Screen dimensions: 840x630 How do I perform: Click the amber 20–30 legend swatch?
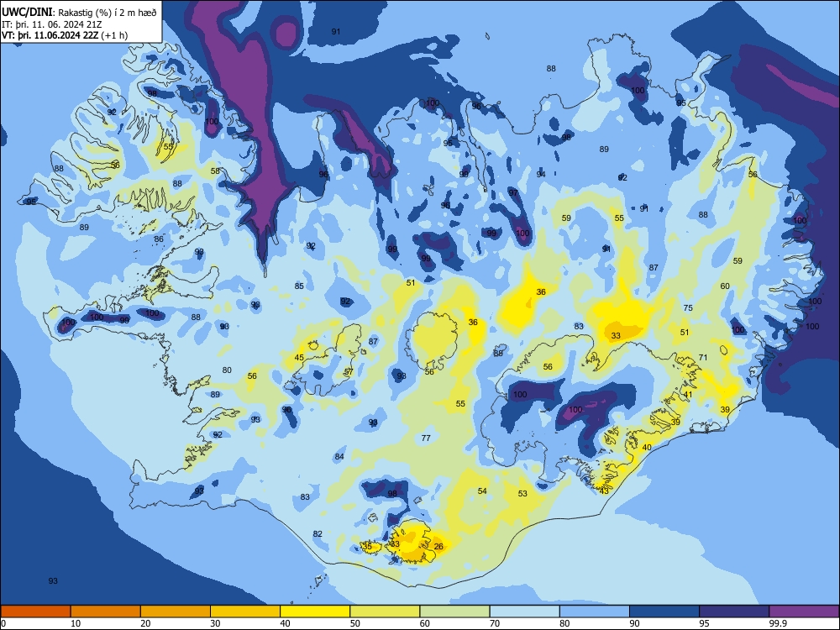click(x=176, y=612)
